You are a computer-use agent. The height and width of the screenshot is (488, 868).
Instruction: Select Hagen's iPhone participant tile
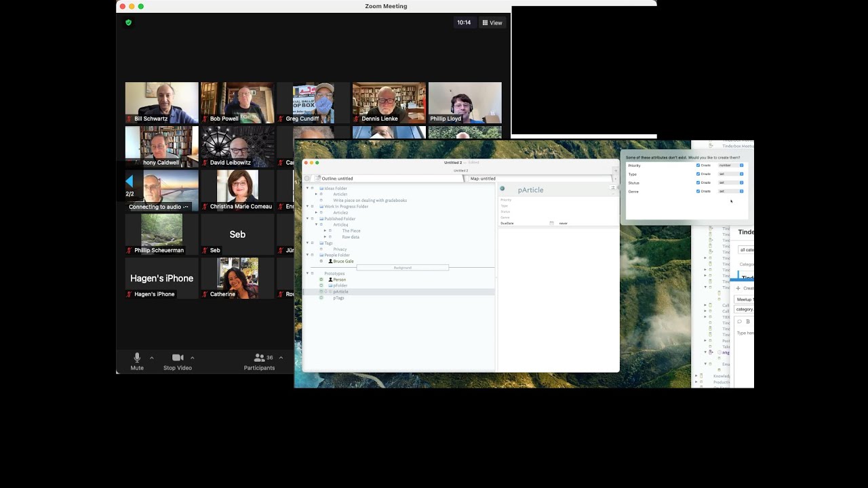tap(161, 278)
